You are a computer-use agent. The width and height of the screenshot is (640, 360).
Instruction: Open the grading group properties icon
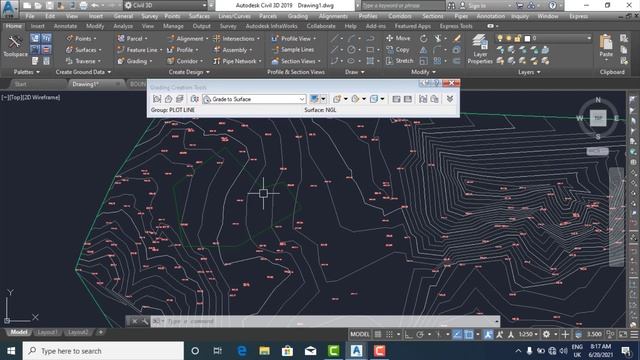[x=423, y=99]
